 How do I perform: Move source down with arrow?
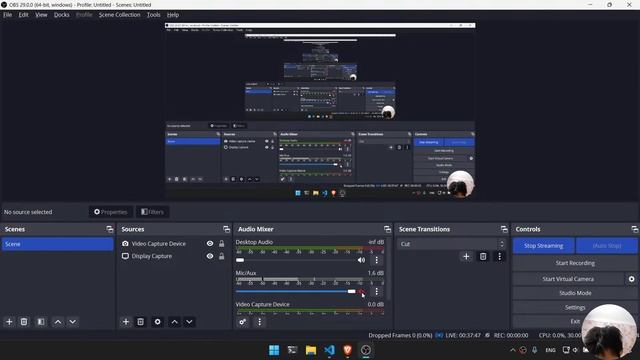189,322
